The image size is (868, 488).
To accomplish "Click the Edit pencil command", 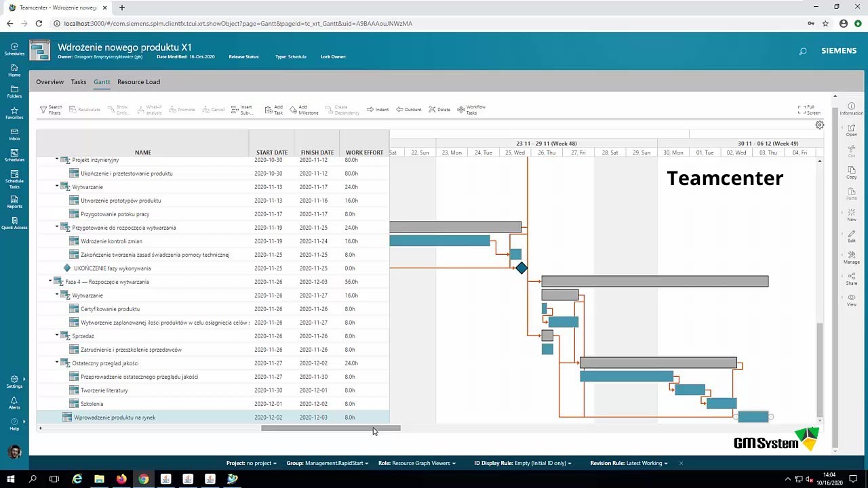I will 852,236.
